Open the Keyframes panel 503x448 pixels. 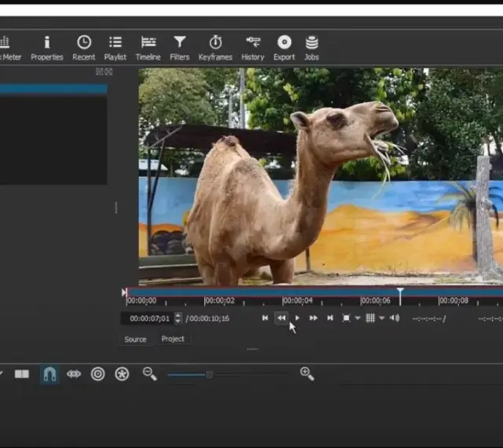point(215,48)
